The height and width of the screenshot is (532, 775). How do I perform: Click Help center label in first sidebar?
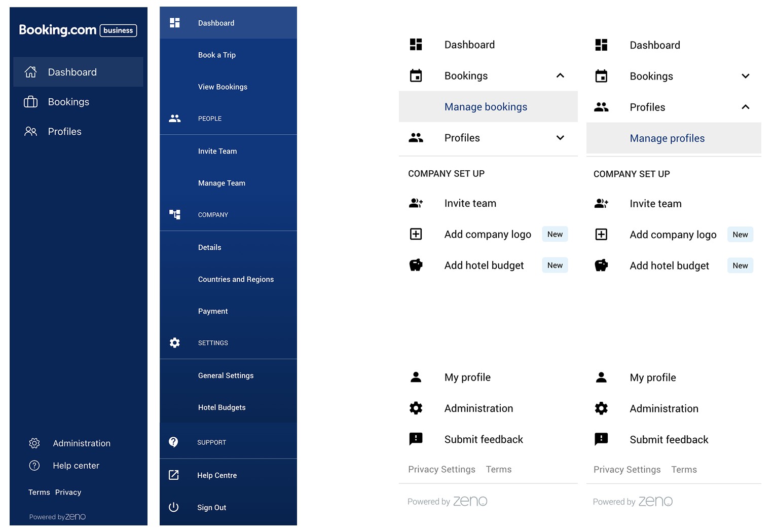76,466
